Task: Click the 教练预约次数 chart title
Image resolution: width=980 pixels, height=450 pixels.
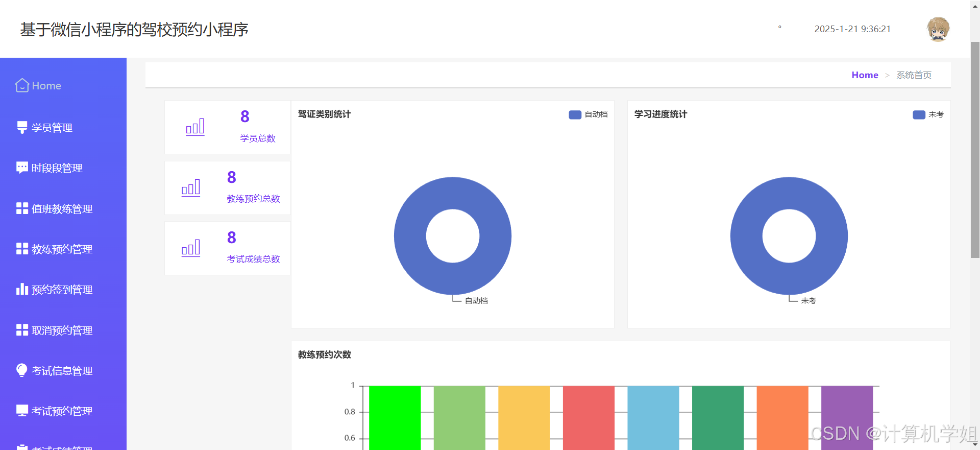Action: pos(324,354)
